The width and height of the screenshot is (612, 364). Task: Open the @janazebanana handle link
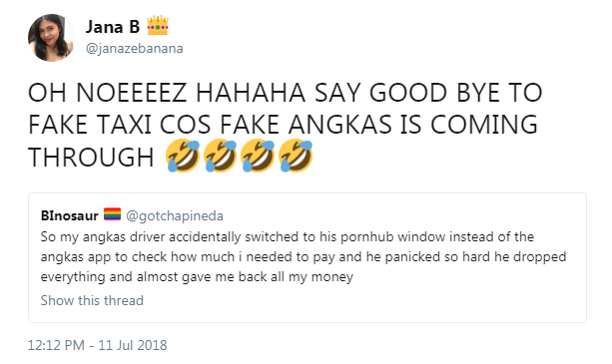134,48
